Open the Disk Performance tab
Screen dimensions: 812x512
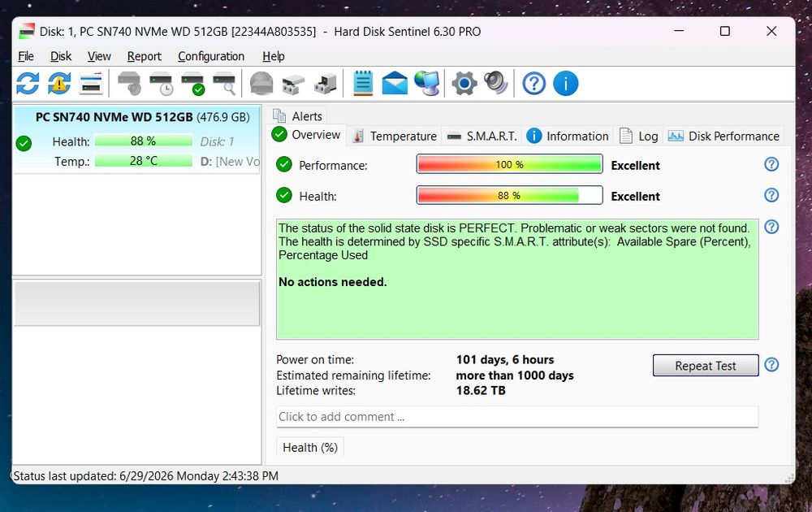[723, 136]
